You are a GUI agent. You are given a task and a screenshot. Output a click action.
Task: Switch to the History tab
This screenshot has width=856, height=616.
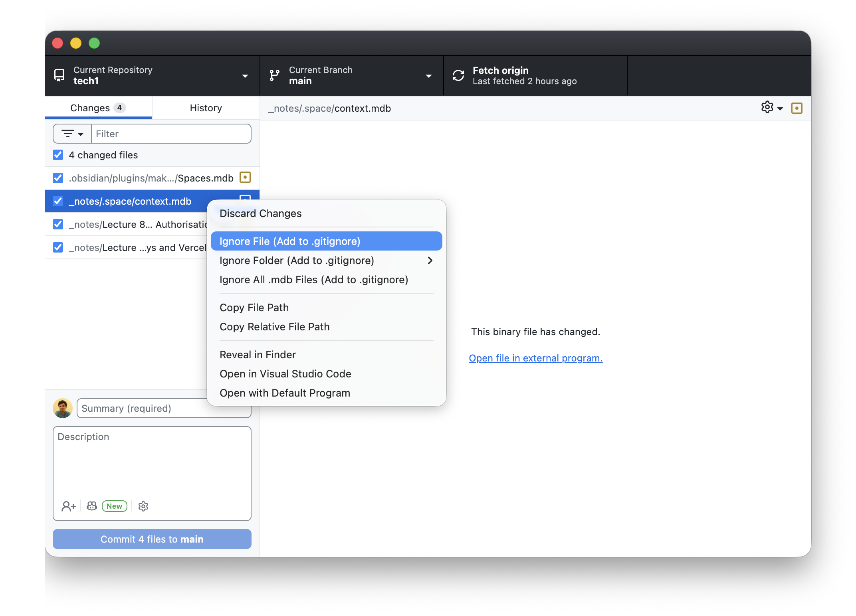206,108
